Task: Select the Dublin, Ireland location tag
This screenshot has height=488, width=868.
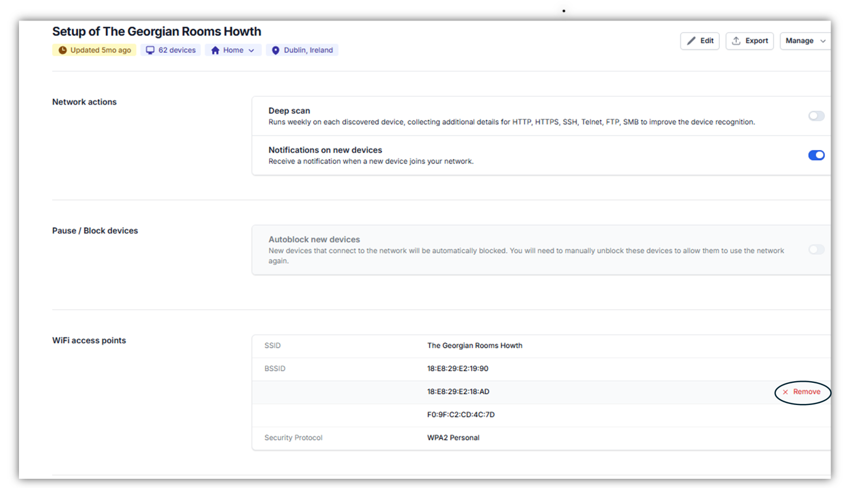Action: pos(308,50)
